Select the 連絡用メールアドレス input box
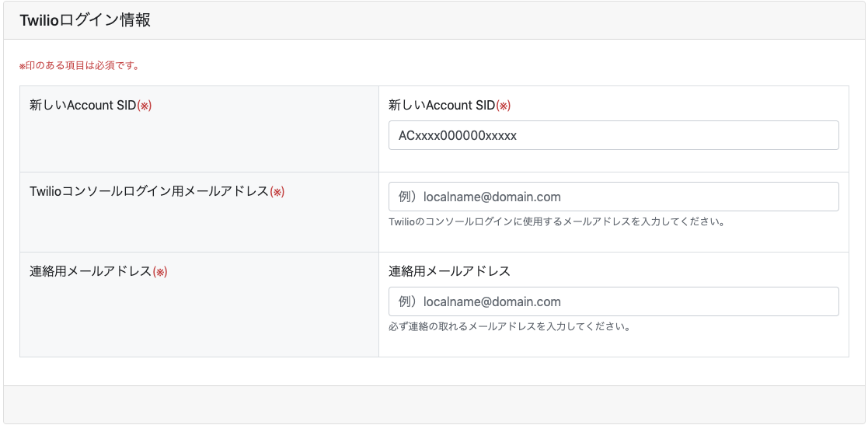Screen dimensions: 868x425 [613, 301]
